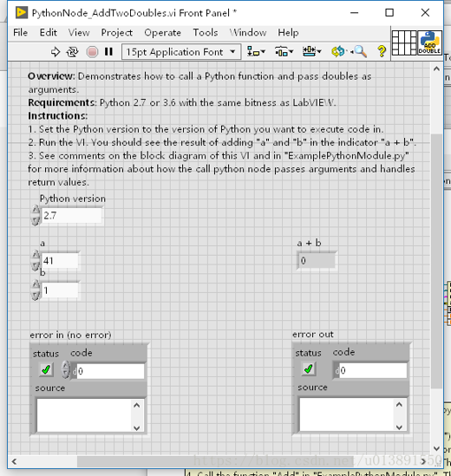
Task: Increment the 'a' control value
Action: pyautogui.click(x=36, y=255)
